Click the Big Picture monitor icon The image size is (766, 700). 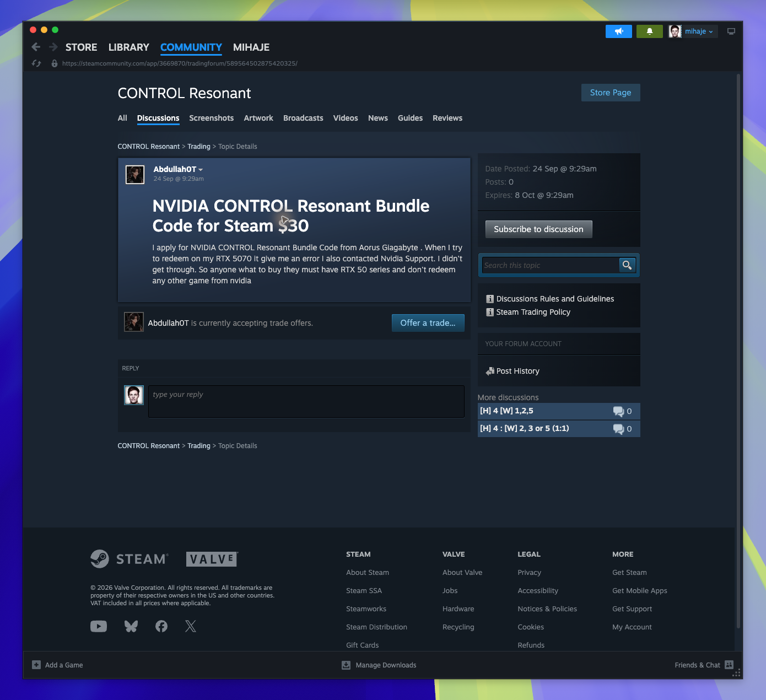pyautogui.click(x=731, y=31)
